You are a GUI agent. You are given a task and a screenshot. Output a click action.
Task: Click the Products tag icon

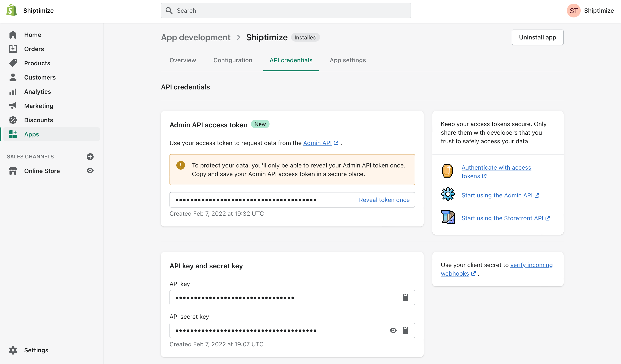[13, 63]
